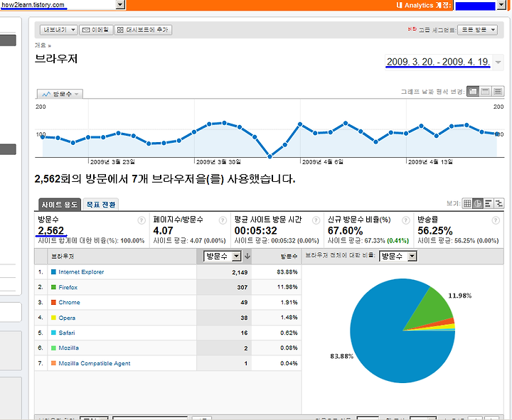Image resolution: width=512 pixels, height=420 pixels.
Task: Open the pie chart 방문수 metric dropdown
Action: [x=398, y=256]
